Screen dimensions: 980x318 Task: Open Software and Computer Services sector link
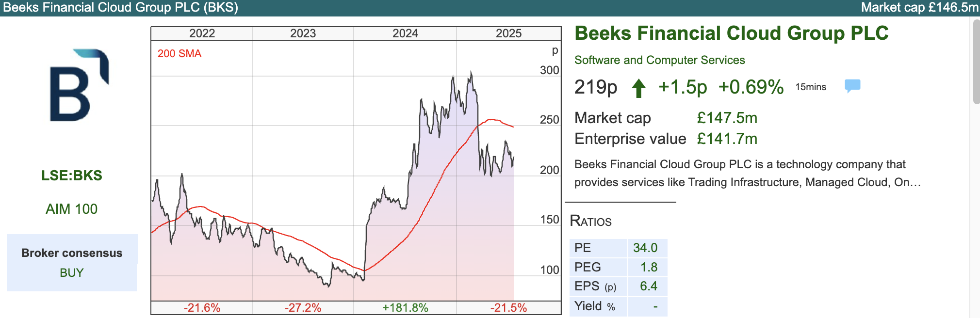(659, 60)
